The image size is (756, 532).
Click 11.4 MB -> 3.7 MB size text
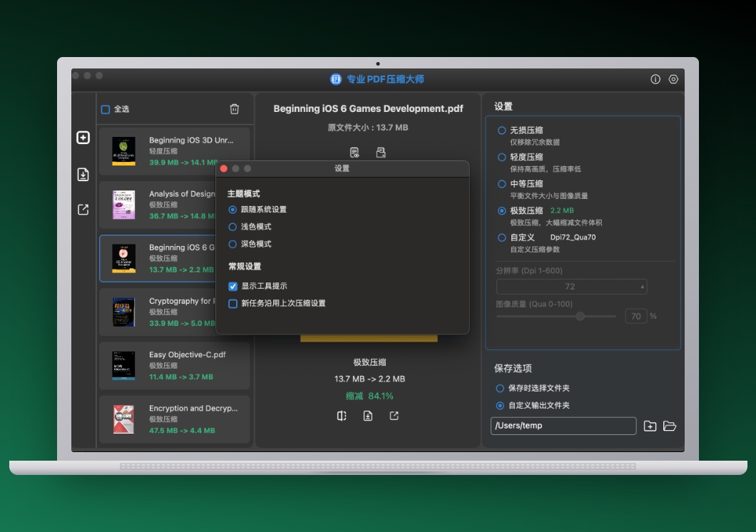181,377
